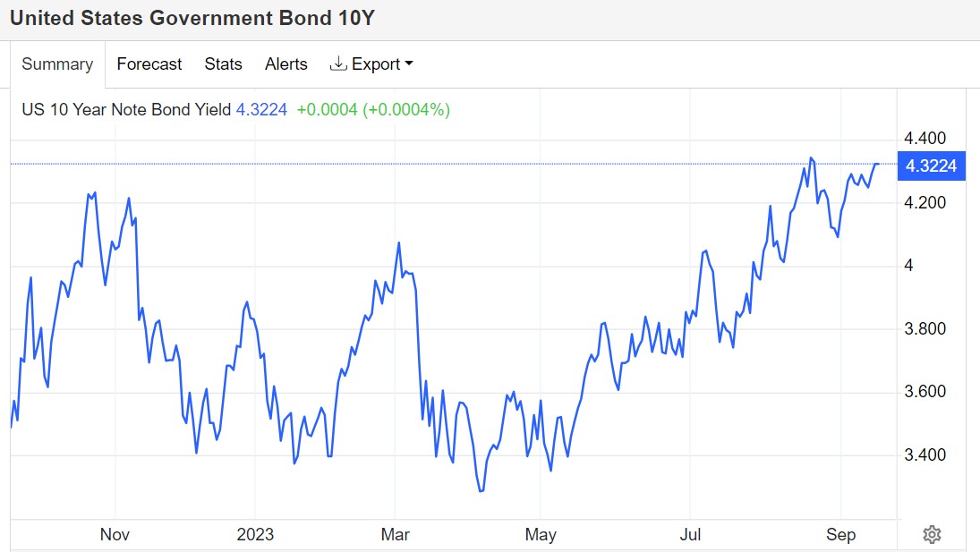The image size is (980, 552).
Task: Expand the Export dropdown caret
Action: (409, 64)
